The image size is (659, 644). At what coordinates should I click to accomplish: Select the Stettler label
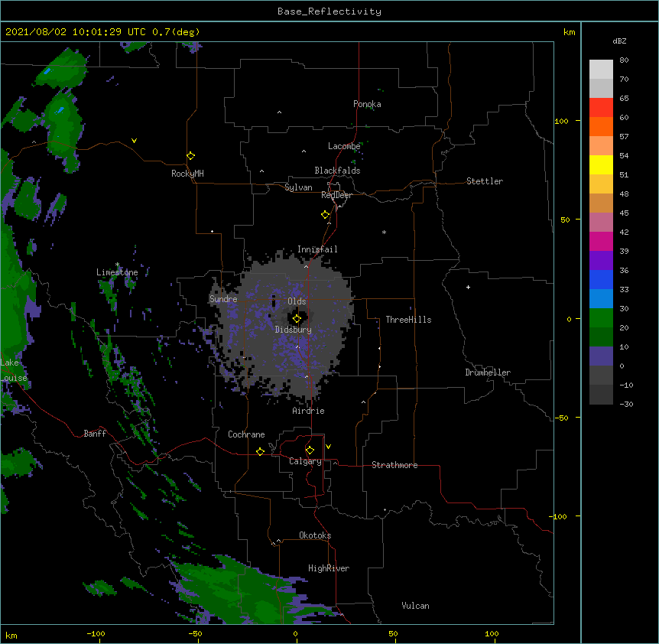[x=485, y=181]
